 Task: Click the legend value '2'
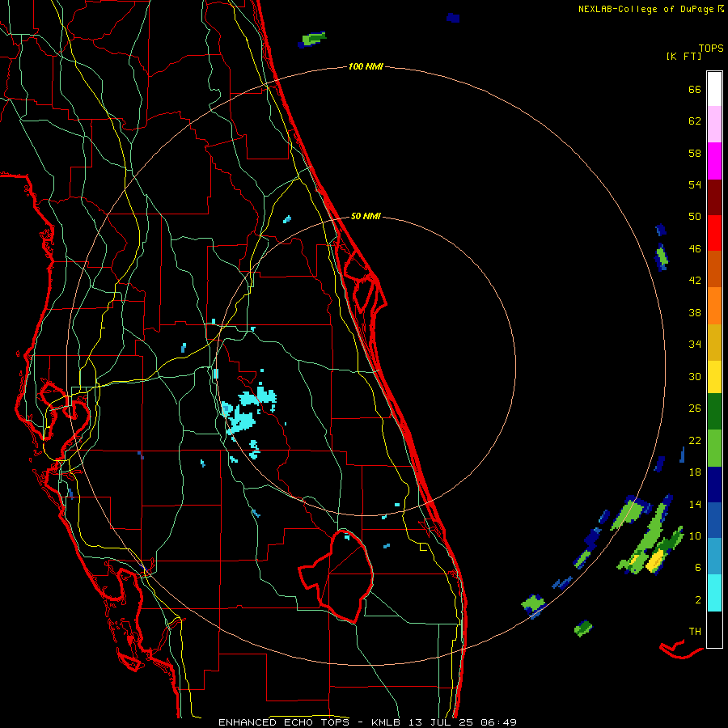coord(698,600)
